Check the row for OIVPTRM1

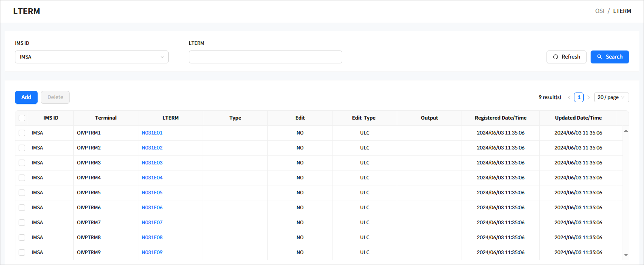pos(22,133)
